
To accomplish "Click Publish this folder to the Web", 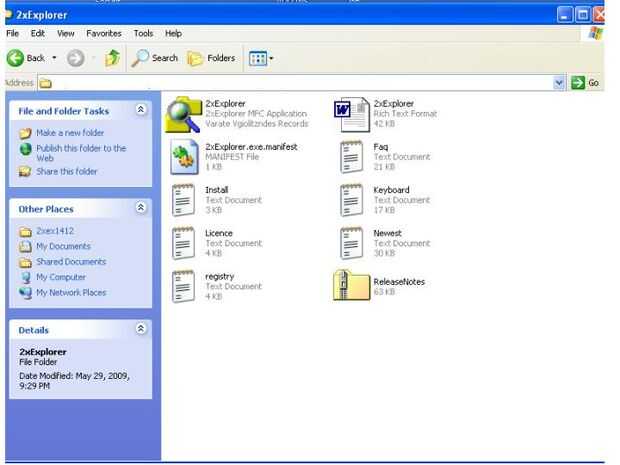I will pos(81,153).
